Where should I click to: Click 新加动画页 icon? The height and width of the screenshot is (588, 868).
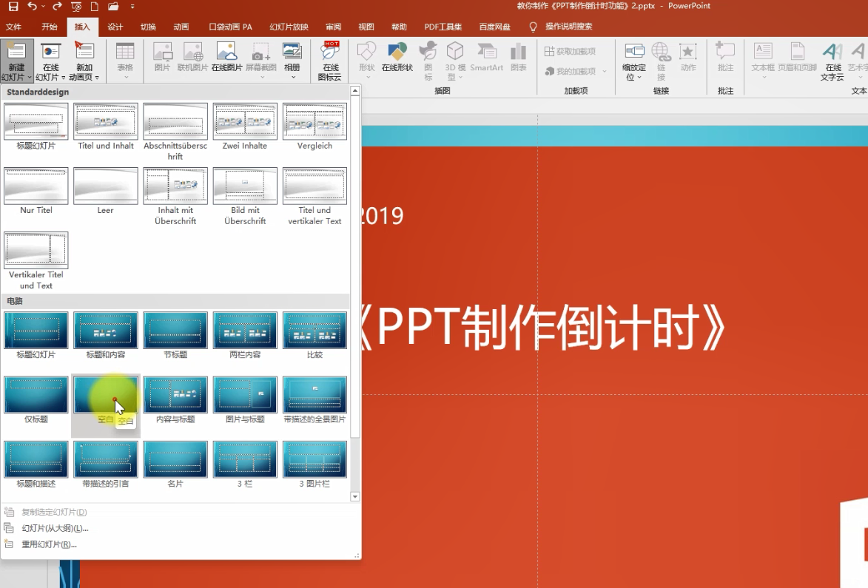tap(84, 53)
